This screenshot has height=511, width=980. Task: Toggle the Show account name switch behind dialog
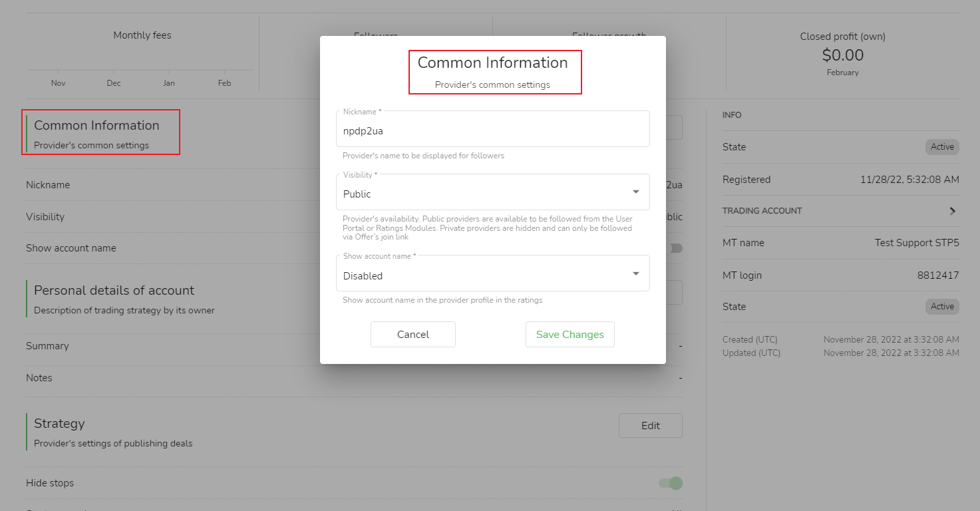675,248
